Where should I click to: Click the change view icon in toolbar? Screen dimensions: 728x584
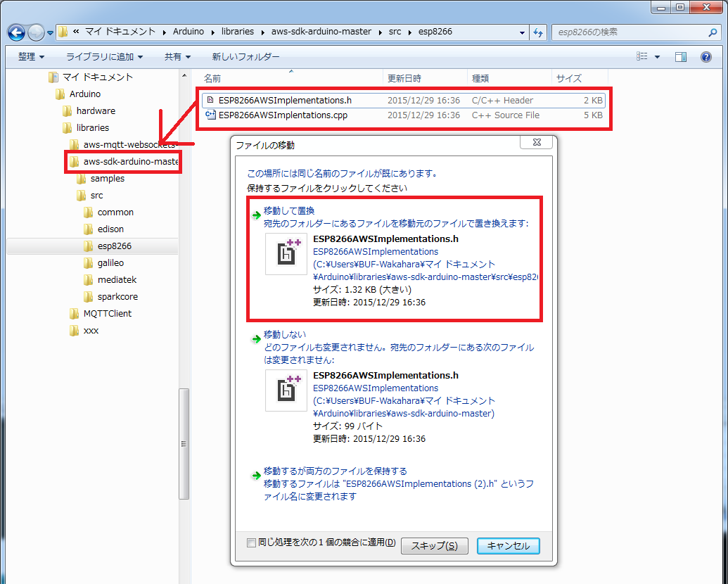tap(641, 57)
